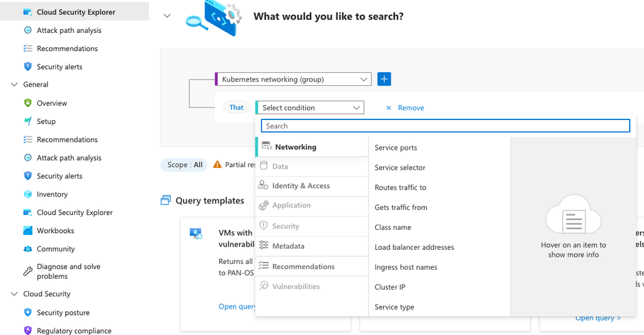Collapse the Cloud Security section in the sidebar
The width and height of the screenshot is (644, 335).
14,294
